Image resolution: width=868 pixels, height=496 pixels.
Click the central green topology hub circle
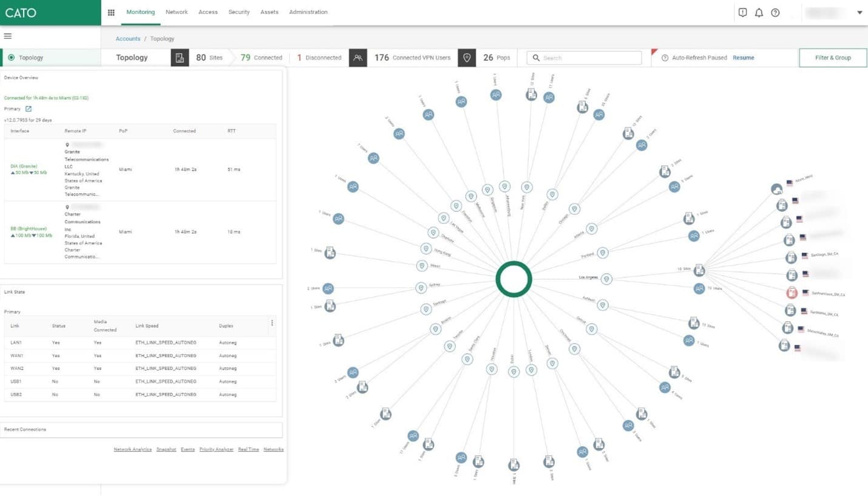pyautogui.click(x=514, y=279)
